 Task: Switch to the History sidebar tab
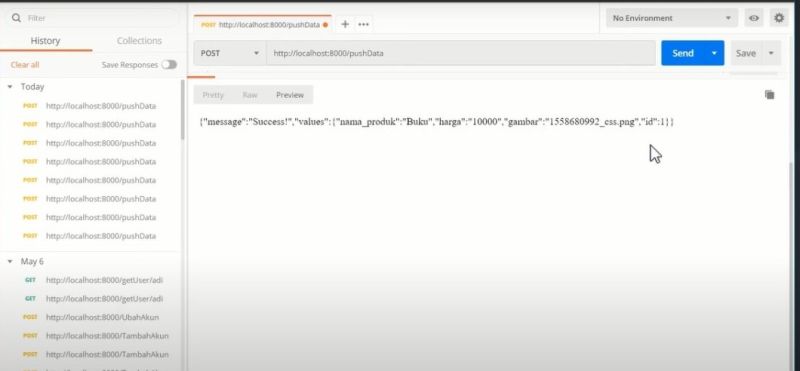click(x=45, y=41)
